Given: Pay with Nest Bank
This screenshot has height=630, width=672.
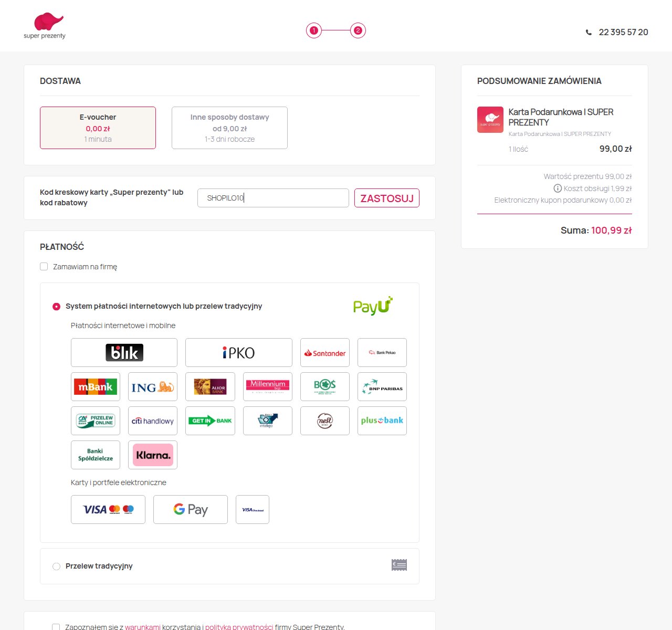Looking at the screenshot, I should point(325,421).
